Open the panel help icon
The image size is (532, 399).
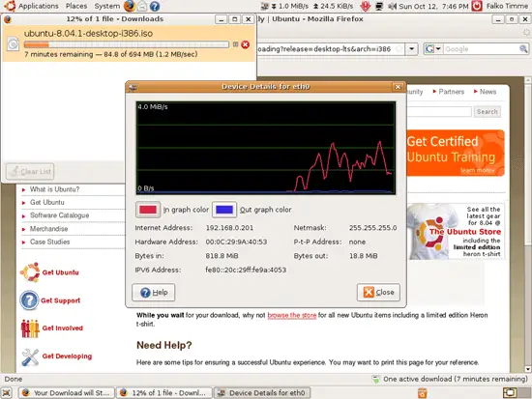155,6
